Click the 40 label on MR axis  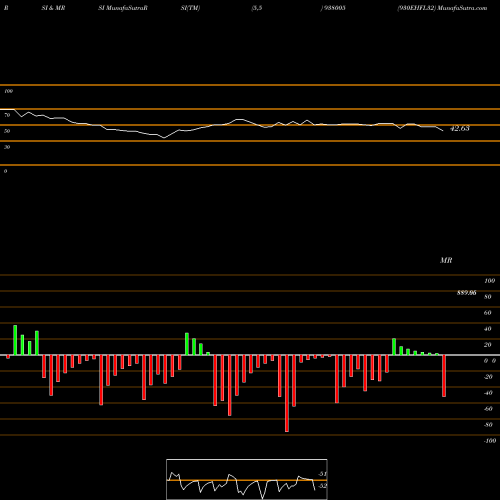(x=488, y=329)
